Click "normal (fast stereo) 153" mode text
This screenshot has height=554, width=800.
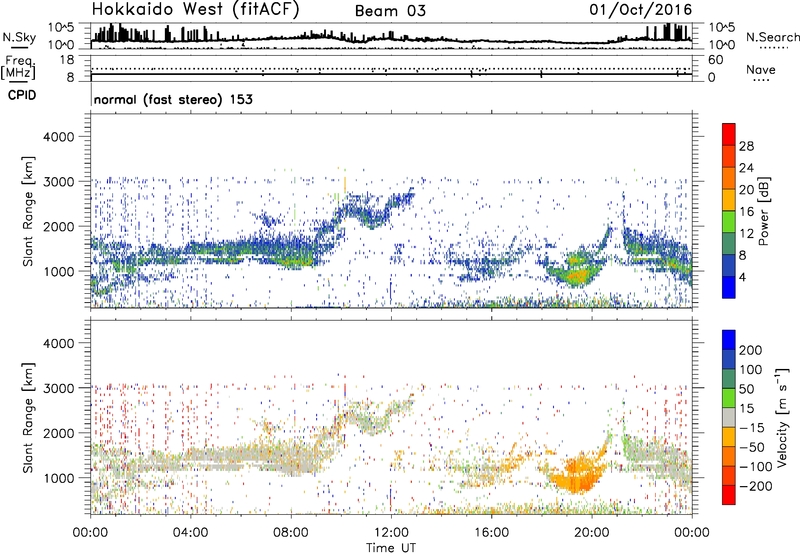tap(173, 99)
